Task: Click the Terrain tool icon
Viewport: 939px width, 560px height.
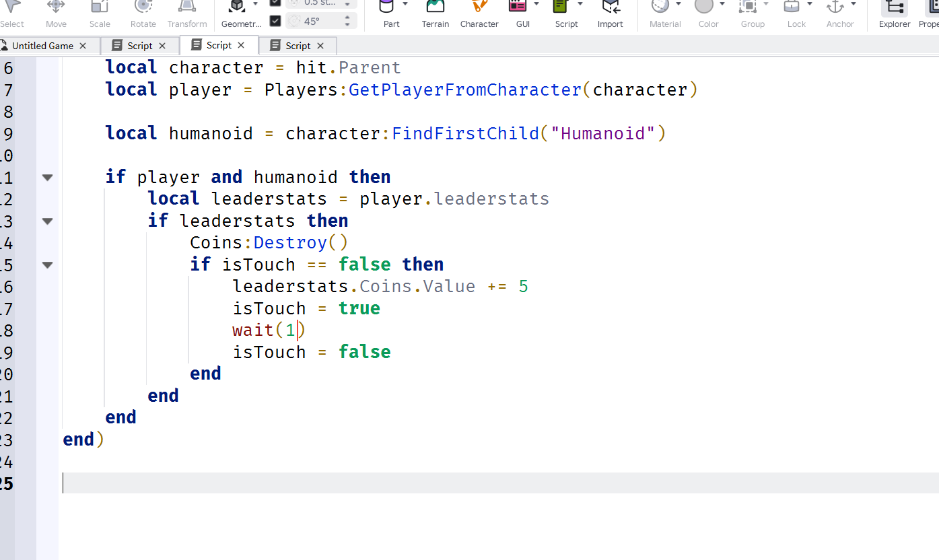Action: pyautogui.click(x=436, y=8)
